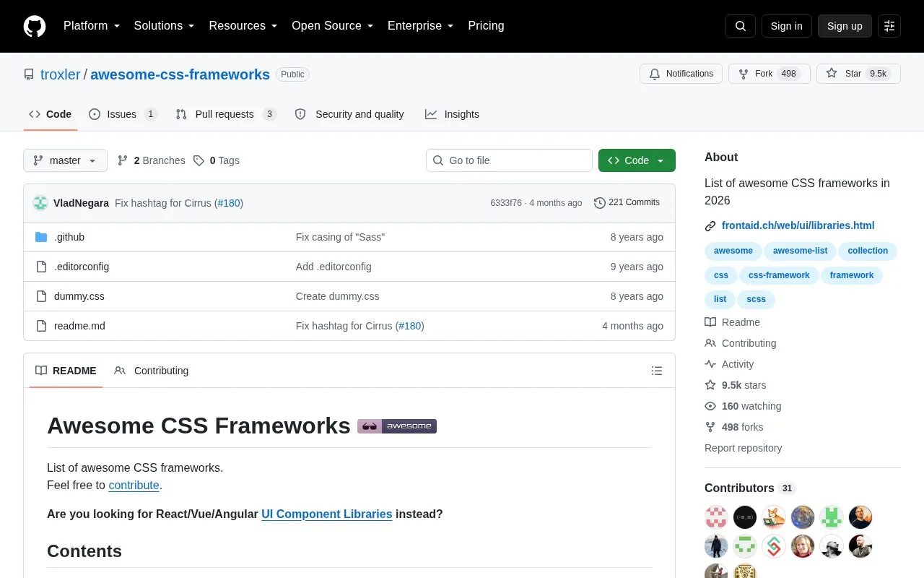
Task: Switch to the Code tab
Action: point(51,114)
